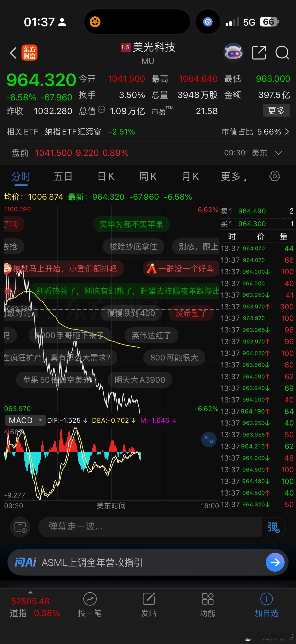Switch to the 日K tab
Viewport: 296px width, 644px height.
(x=106, y=176)
